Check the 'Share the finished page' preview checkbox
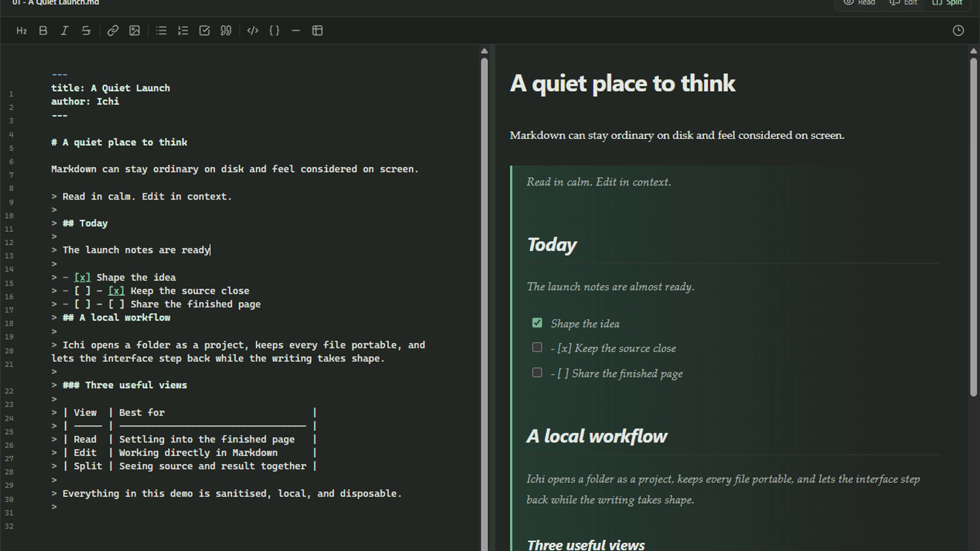Viewport: 980px width, 551px height. click(x=537, y=372)
